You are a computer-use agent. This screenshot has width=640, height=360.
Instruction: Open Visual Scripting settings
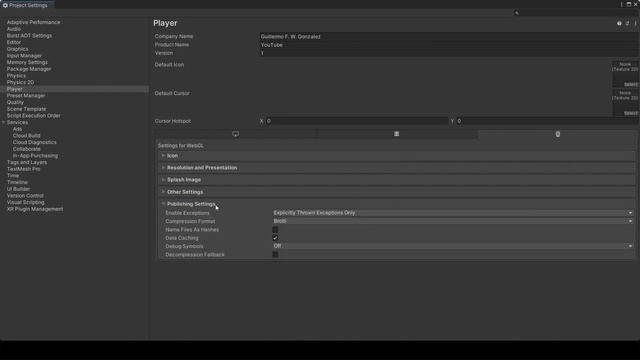click(26, 202)
